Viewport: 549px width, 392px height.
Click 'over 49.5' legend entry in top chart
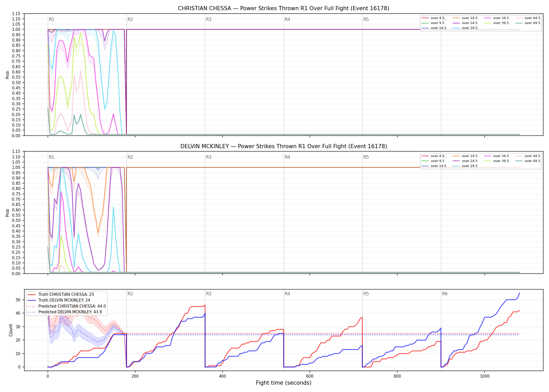pos(528,23)
